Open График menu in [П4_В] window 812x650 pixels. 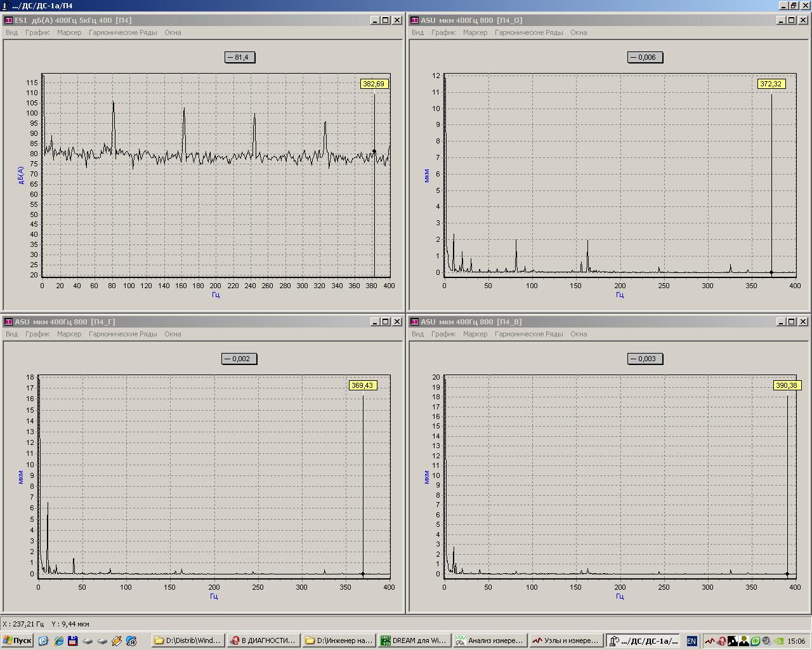point(443,334)
